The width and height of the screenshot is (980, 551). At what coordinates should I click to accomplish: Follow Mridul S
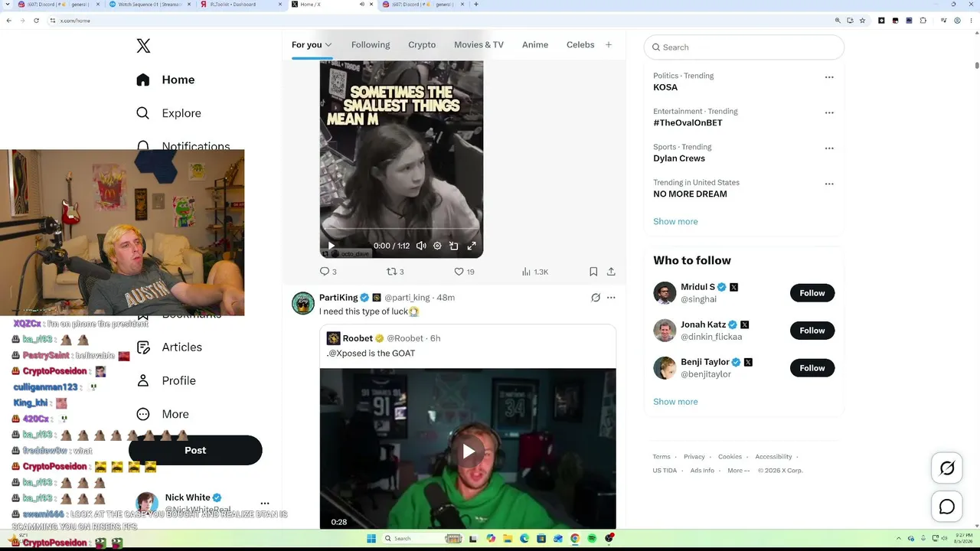coord(812,293)
